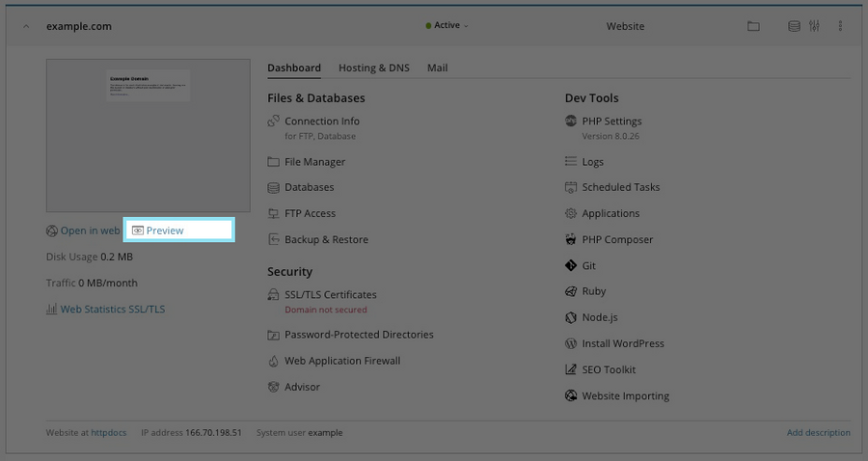The width and height of the screenshot is (868, 461).
Task: Open the httpdocs folder link
Action: tap(110, 433)
